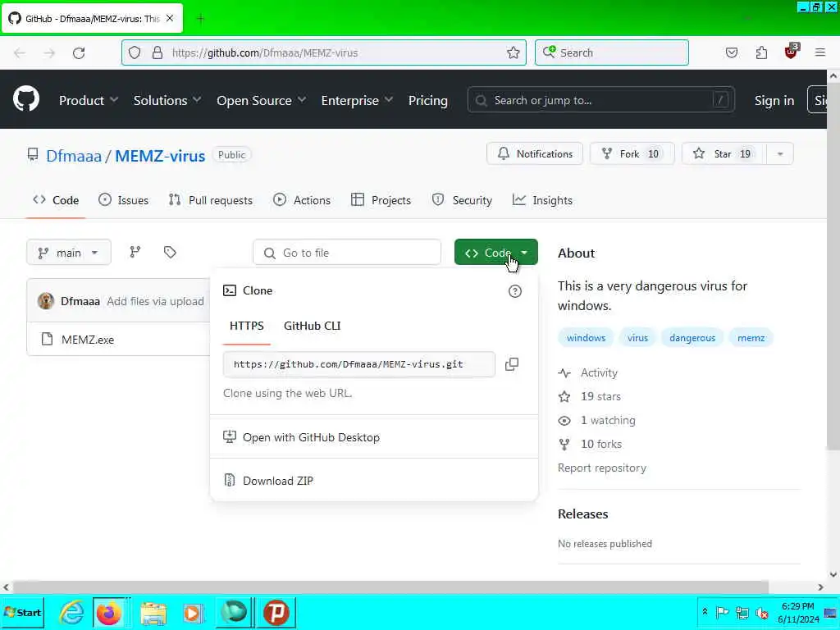Go back with the browser arrow

point(20,52)
